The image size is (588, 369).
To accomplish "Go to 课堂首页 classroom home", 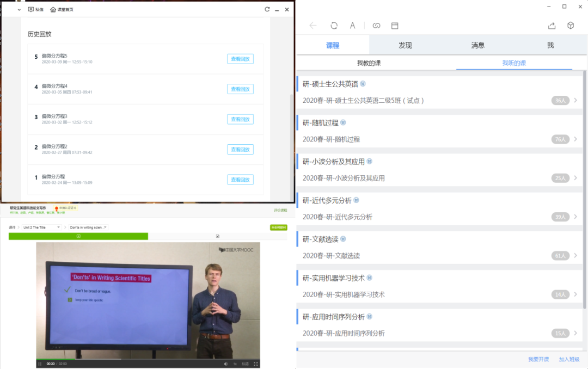I will point(62,9).
